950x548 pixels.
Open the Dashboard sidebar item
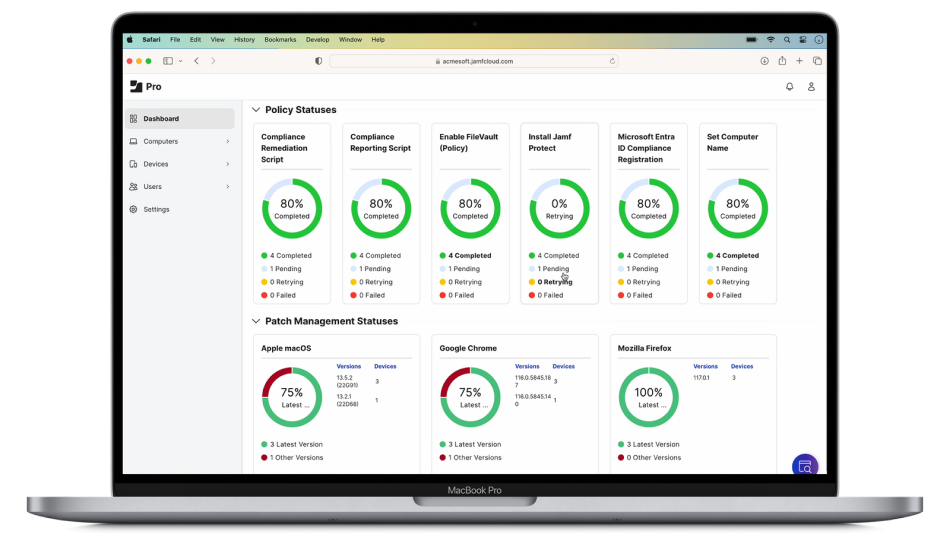pos(180,119)
